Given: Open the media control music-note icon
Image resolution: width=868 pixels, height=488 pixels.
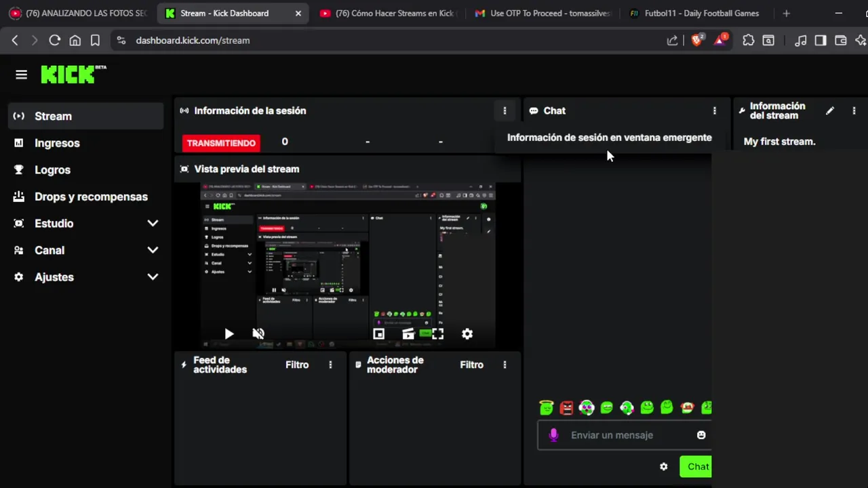Looking at the screenshot, I should tap(801, 41).
